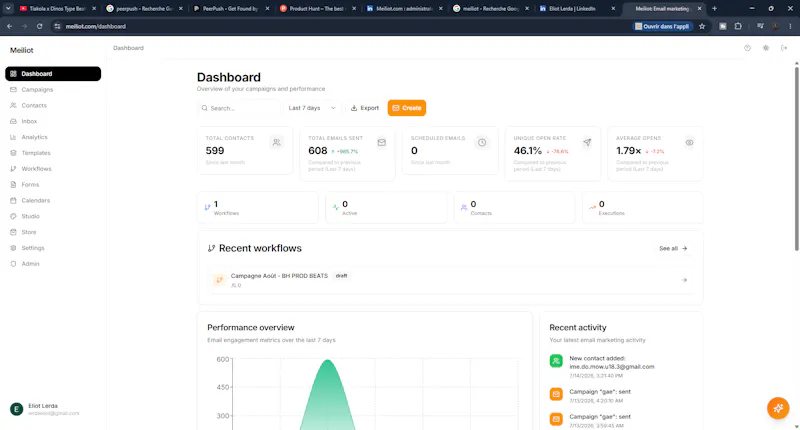Open the browser three-dot menu
Viewport: 800px width, 430px height.
tap(790, 26)
